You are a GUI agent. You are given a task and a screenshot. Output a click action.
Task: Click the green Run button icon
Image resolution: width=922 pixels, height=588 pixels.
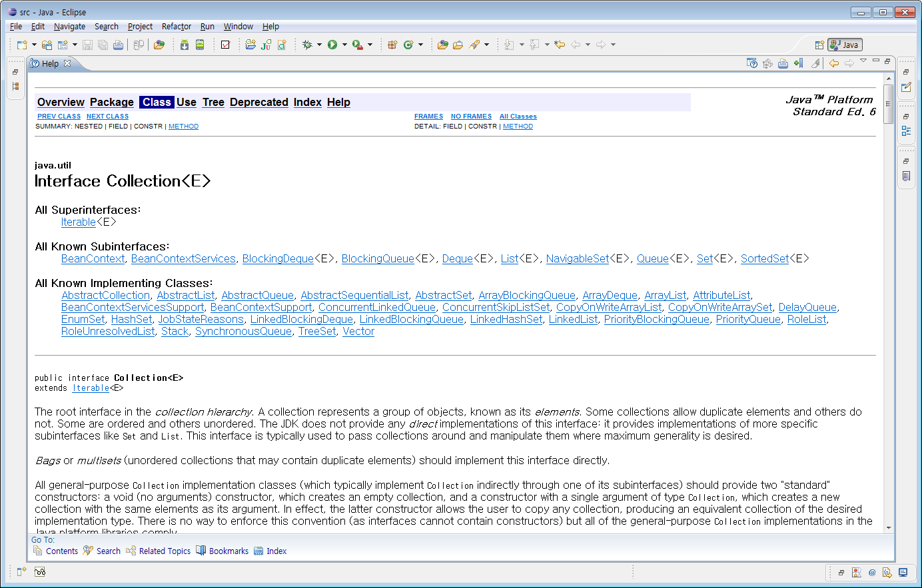coord(332,45)
